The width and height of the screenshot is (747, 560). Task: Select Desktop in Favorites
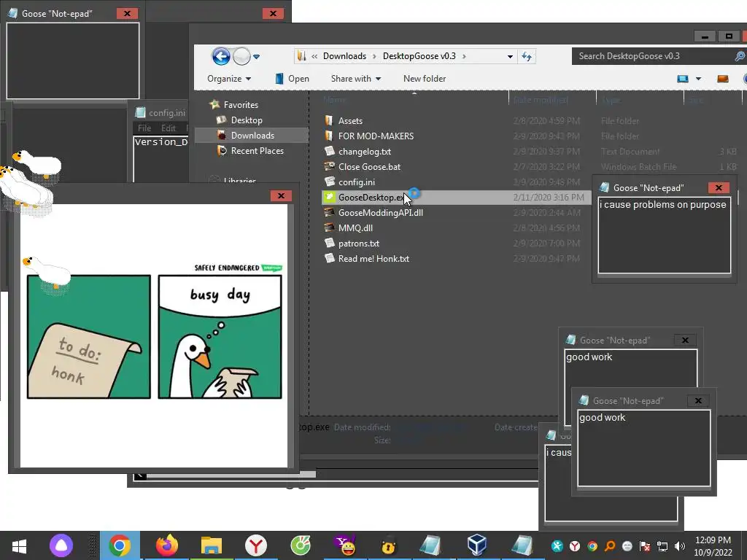click(x=247, y=120)
